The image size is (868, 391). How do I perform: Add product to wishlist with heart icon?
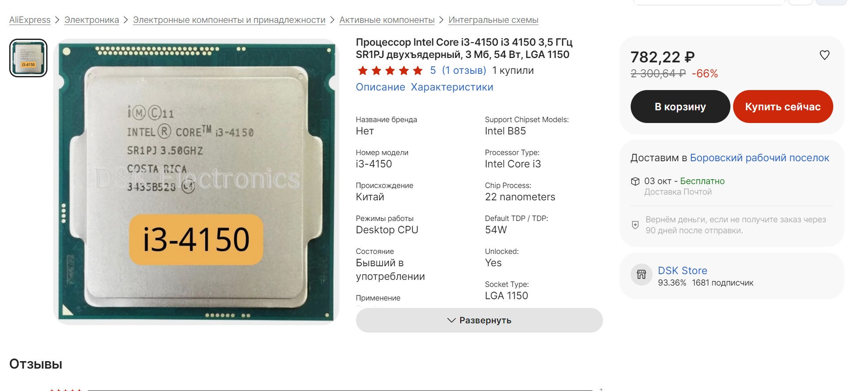click(x=824, y=55)
